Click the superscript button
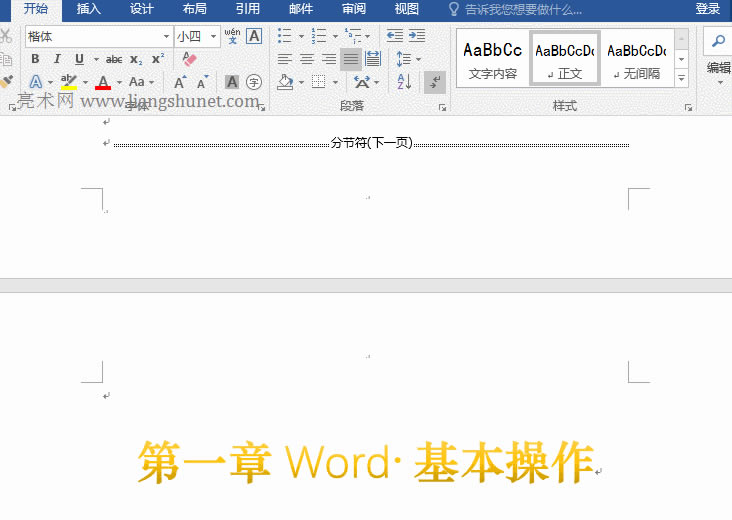Screen dimensions: 732x520 158,59
